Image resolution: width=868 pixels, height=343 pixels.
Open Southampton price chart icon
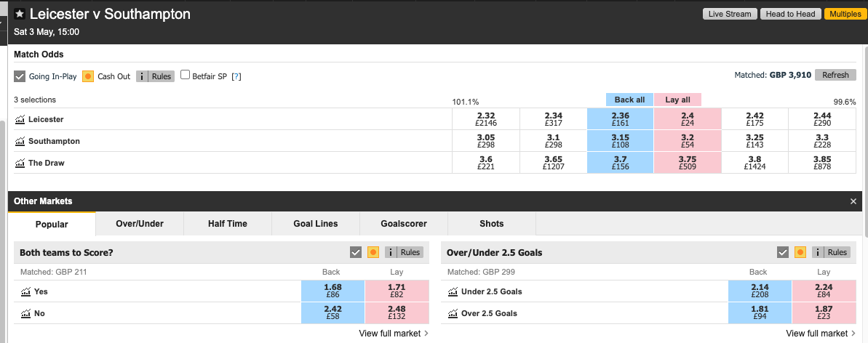click(x=20, y=141)
